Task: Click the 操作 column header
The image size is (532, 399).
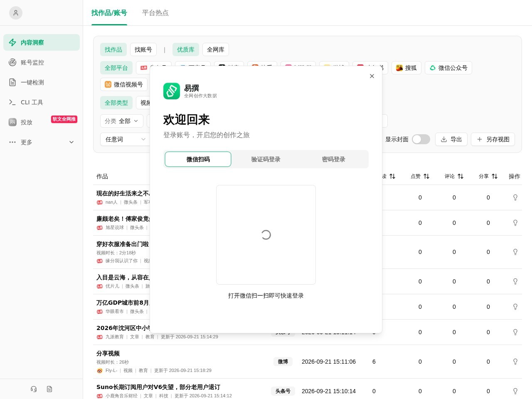Action: [x=515, y=176]
